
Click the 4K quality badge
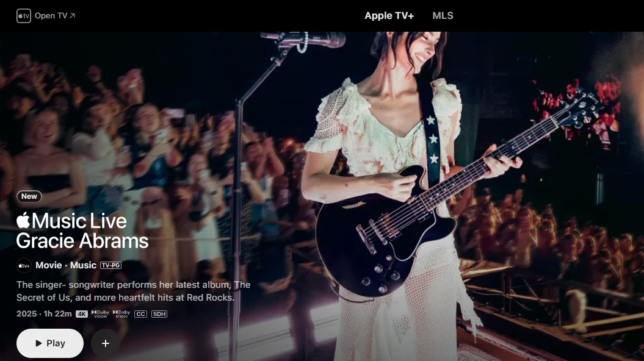coord(82,314)
